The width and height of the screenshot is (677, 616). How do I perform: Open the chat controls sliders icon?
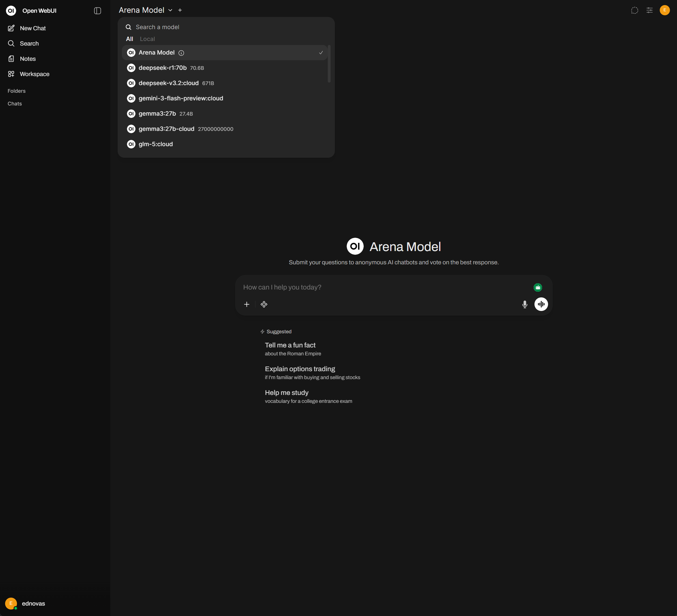tap(650, 10)
